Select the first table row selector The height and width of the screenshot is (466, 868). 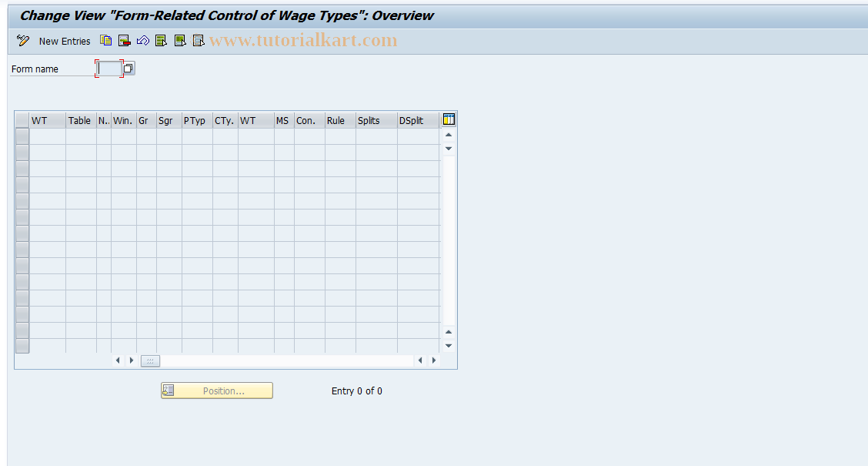22,136
